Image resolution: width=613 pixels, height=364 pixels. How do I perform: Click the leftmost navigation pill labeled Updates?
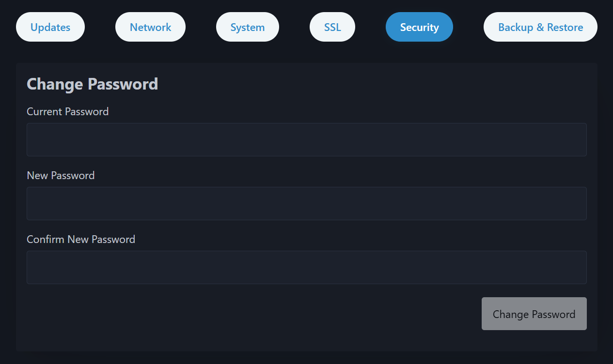point(50,27)
